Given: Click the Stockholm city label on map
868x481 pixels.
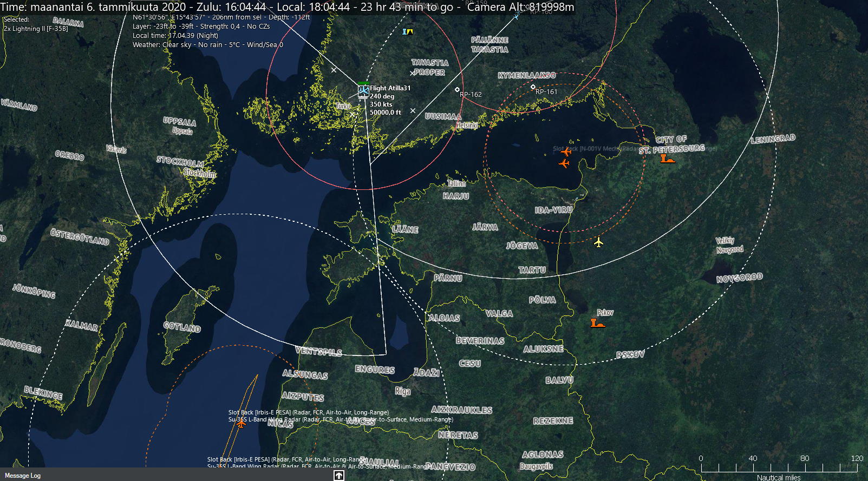Looking at the screenshot, I should pyautogui.click(x=199, y=174).
